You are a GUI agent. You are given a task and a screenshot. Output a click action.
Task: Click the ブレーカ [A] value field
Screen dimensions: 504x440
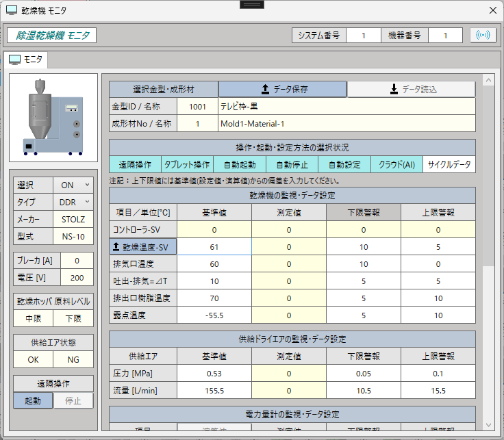(x=77, y=261)
